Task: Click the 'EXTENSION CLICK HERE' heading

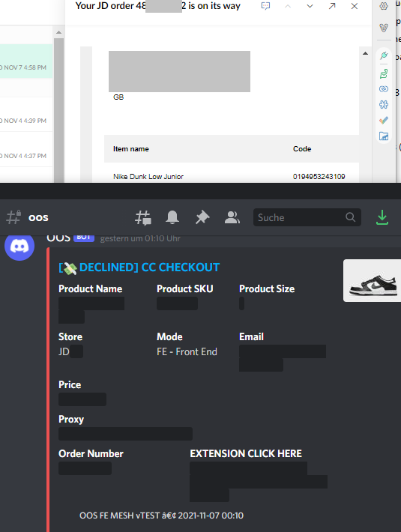Action: coord(246,453)
